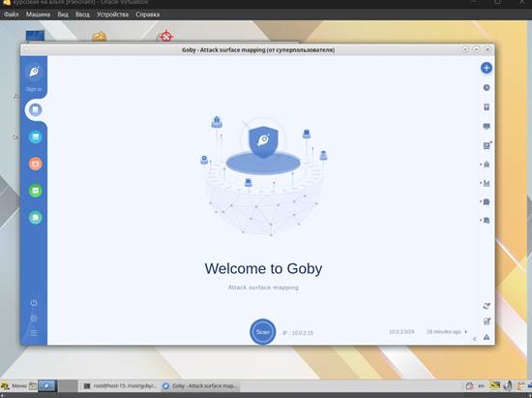Open the orange Vulnerability sidebar icon
The height and width of the screenshot is (398, 532).
35,164
